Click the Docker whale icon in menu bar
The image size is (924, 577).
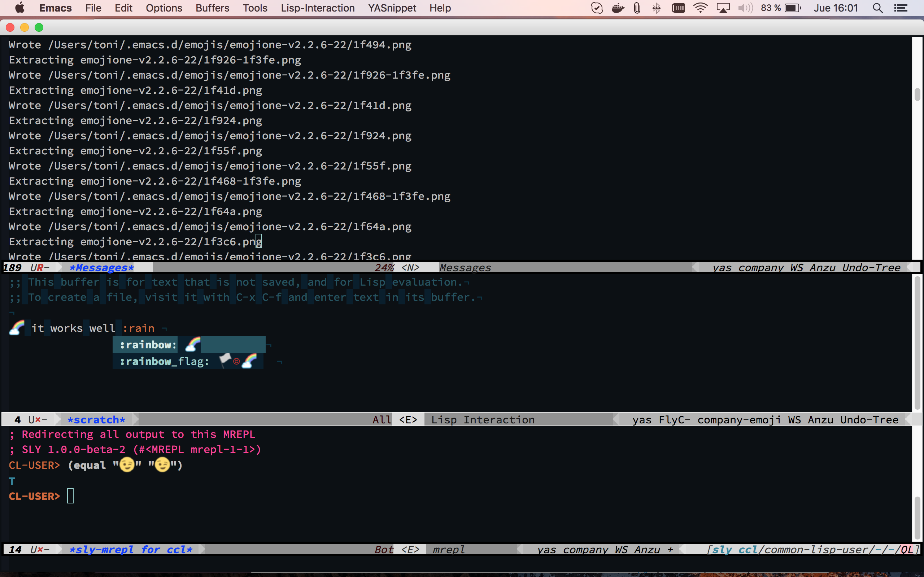coord(618,8)
